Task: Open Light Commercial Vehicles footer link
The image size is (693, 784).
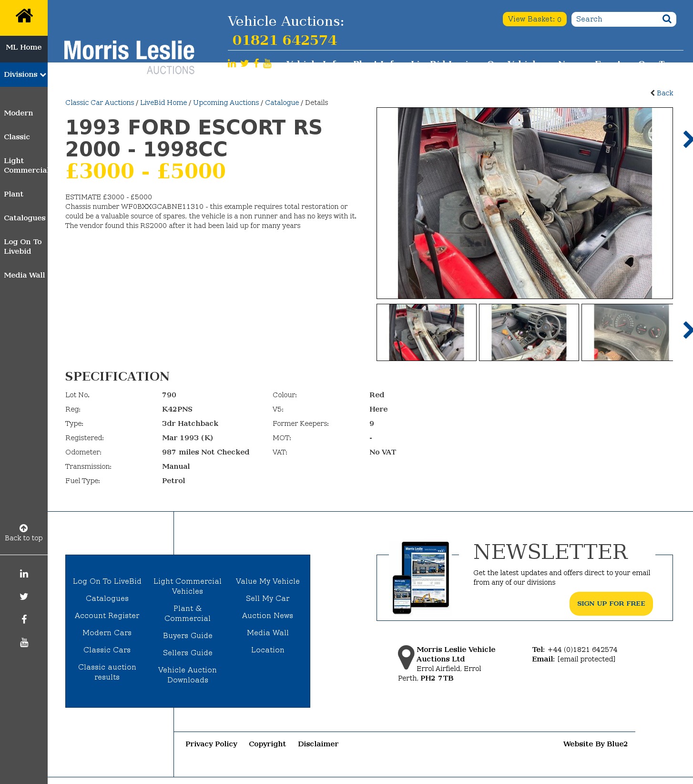Action: tap(188, 586)
